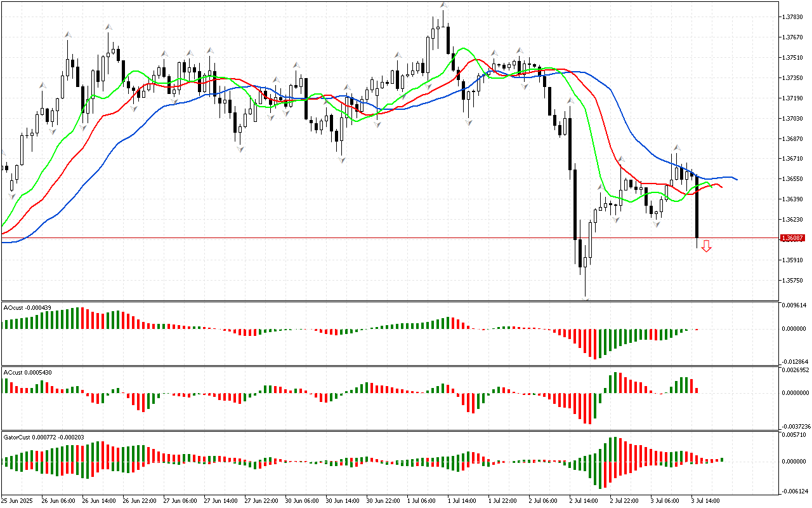Click the down fractal below 27 Jun 14:00 low

(240, 149)
